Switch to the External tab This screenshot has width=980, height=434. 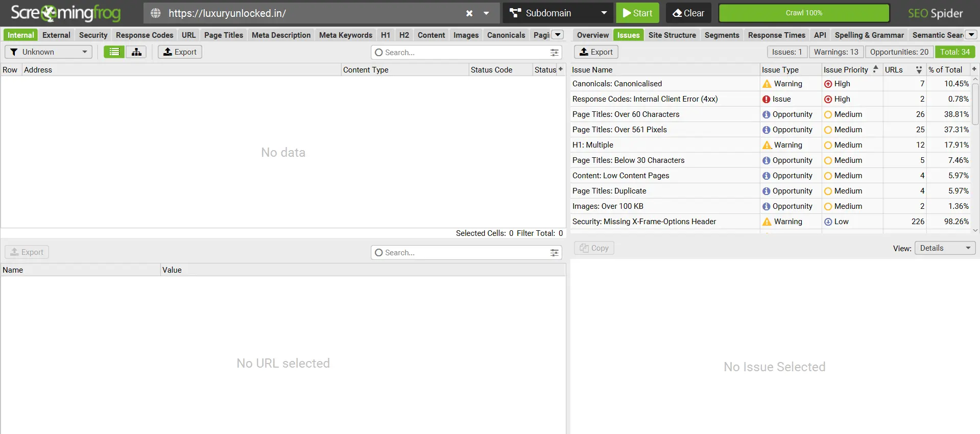click(x=56, y=35)
